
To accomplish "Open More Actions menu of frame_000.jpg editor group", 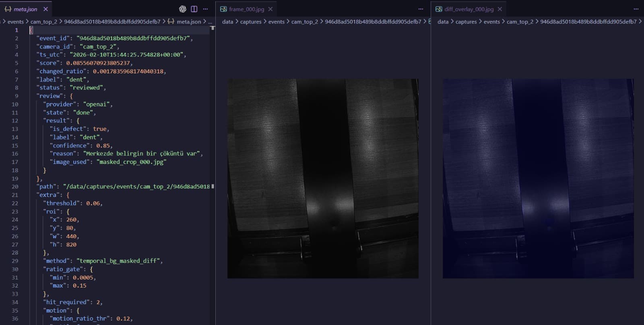I will click(421, 9).
